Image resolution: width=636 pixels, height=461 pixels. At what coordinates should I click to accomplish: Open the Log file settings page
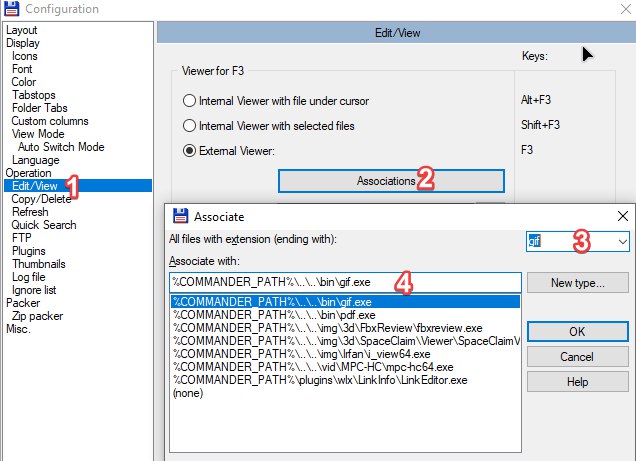point(28,277)
